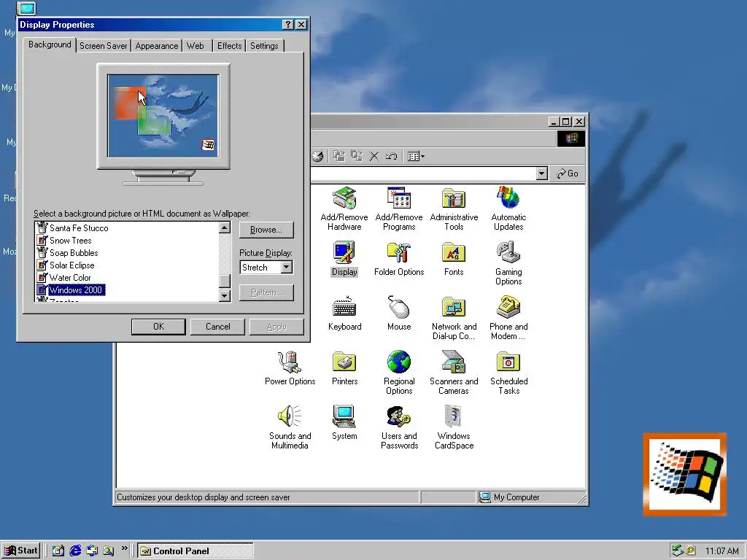This screenshot has width=747, height=560.
Task: Switch to the Screen Saver tab
Action: (103, 46)
